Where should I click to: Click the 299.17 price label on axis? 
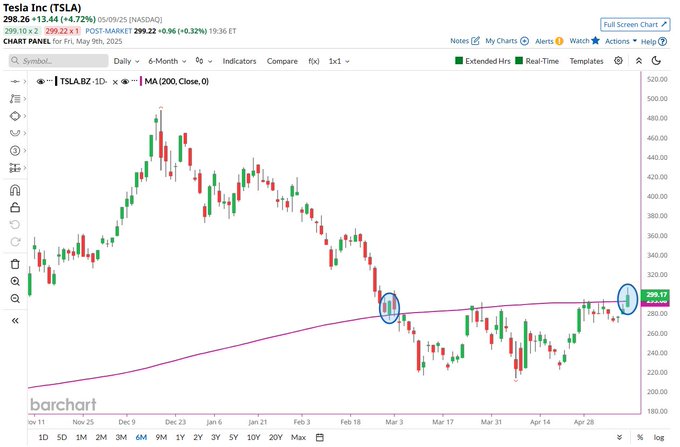[657, 295]
